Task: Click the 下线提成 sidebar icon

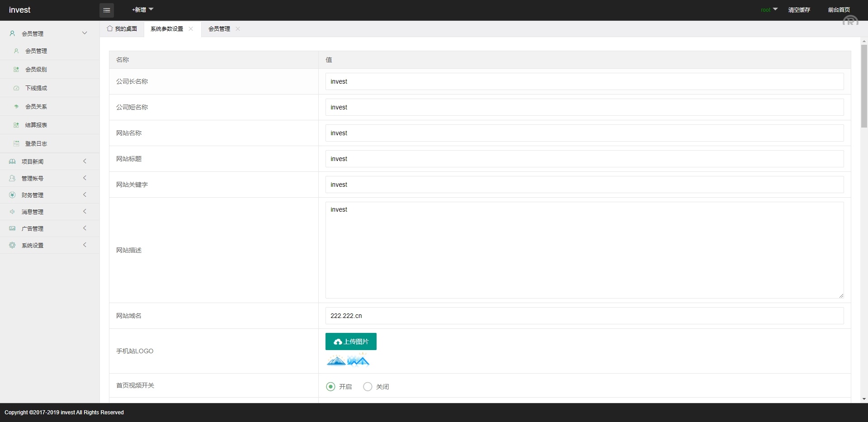Action: coord(16,88)
